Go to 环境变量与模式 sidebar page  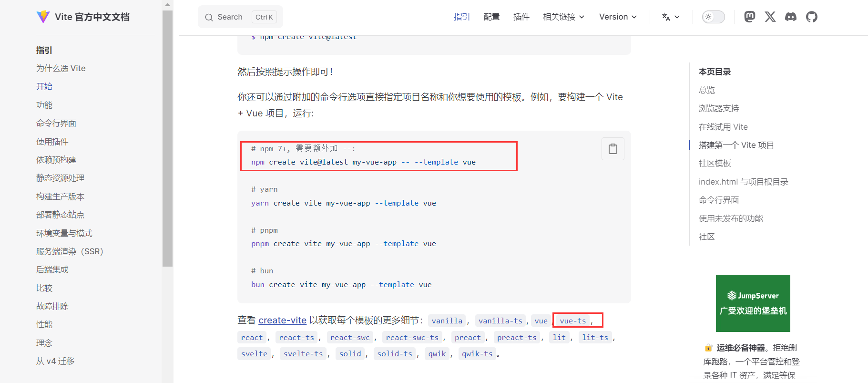point(64,233)
